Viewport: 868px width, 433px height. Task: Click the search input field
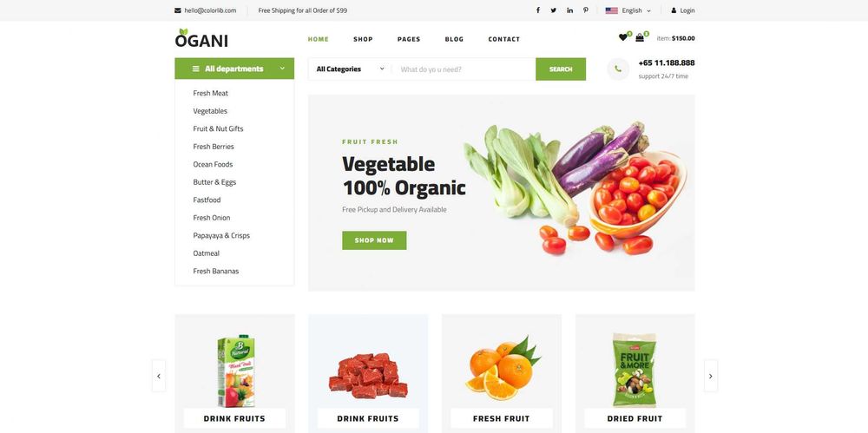click(464, 69)
